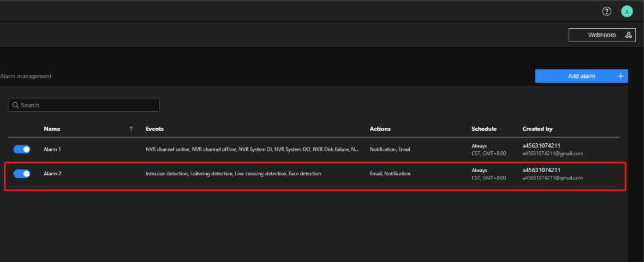The height and width of the screenshot is (262, 644).
Task: Focus the Search input field
Action: [x=84, y=105]
